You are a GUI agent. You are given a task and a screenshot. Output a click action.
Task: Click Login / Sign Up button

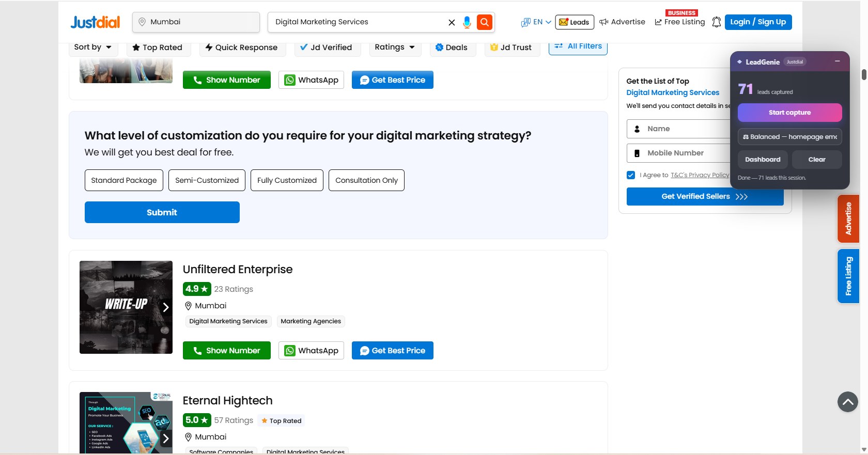(x=758, y=22)
